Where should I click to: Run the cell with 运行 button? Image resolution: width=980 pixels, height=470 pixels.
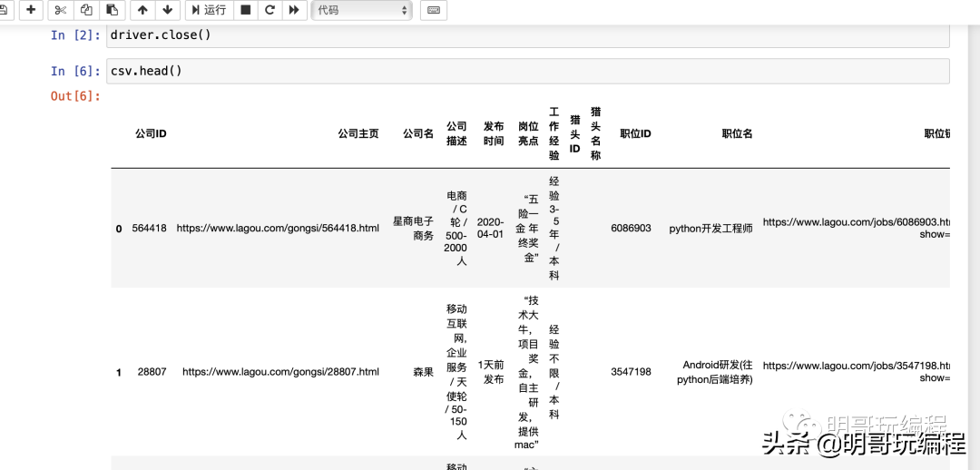(210, 10)
